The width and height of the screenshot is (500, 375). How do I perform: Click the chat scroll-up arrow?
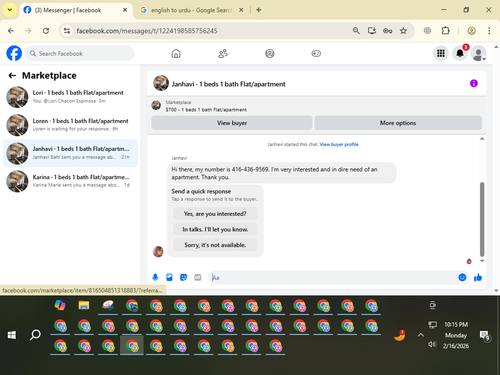click(482, 139)
